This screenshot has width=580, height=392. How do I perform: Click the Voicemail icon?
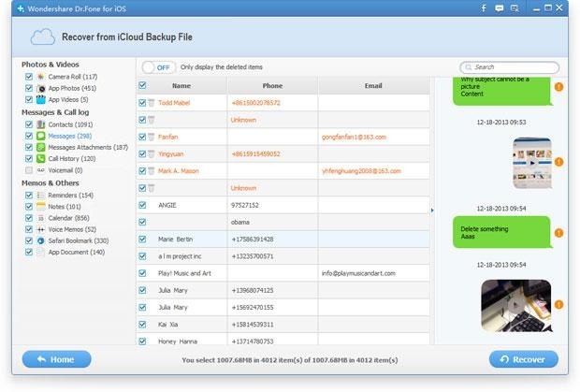pyautogui.click(x=40, y=170)
